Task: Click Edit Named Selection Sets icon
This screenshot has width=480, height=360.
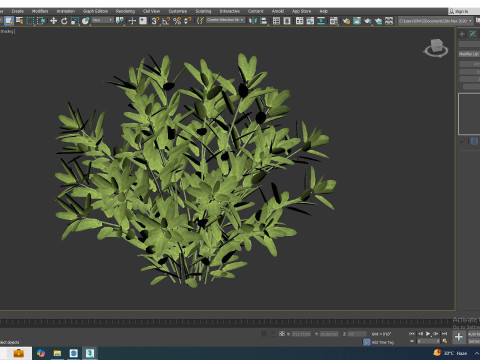Action: 200,21
